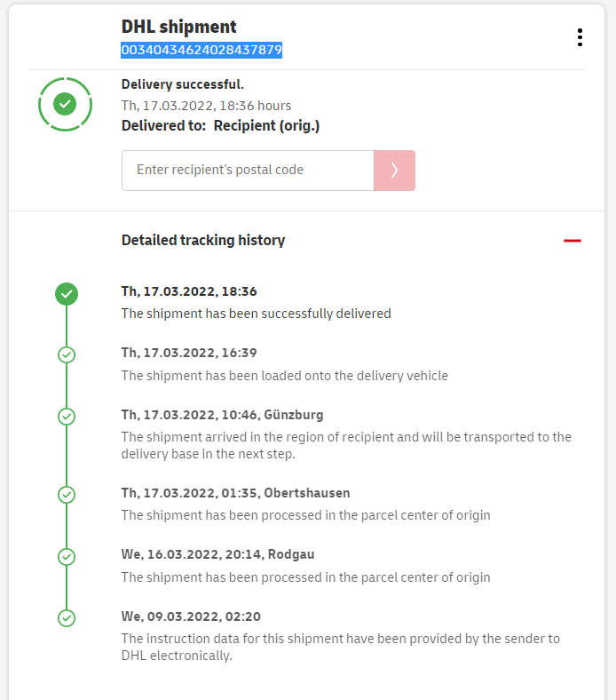Viewport: 616px width, 700px height.
Task: Click the checkmark for 09.03.2022 instruction data
Action: (67, 617)
